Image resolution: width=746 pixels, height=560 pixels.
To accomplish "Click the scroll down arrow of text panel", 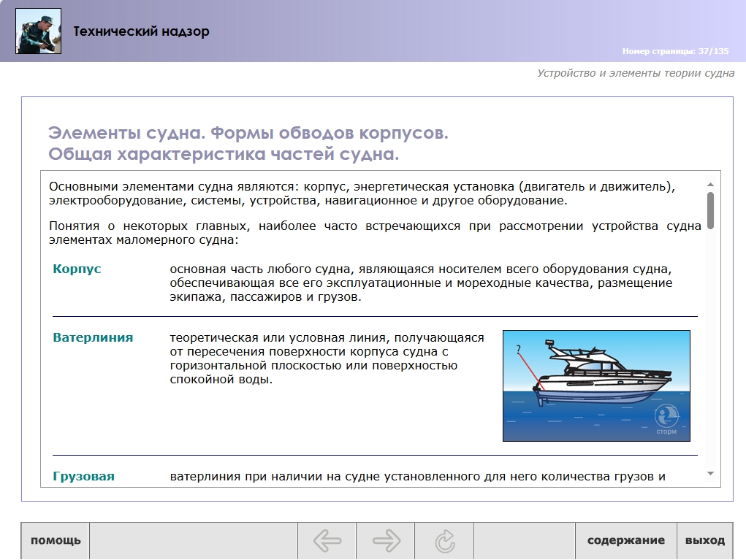I will (710, 473).
